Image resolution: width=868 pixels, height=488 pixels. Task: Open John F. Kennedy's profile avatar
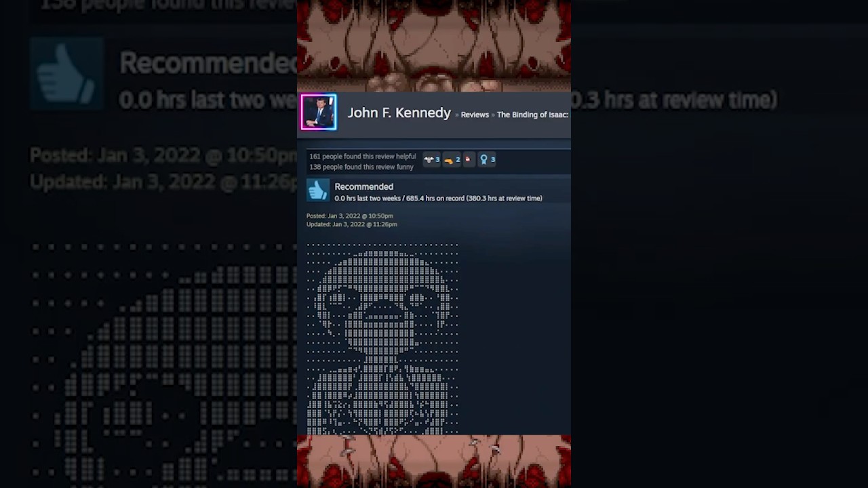(319, 112)
